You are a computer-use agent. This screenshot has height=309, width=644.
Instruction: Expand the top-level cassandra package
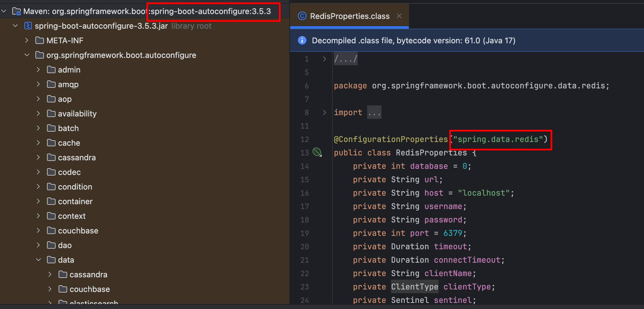point(38,158)
